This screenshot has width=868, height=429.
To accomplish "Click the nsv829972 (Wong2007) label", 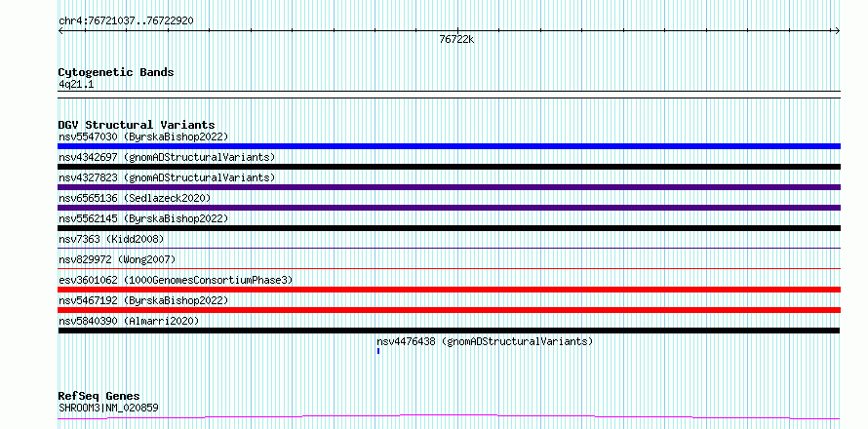I will click(x=117, y=259).
